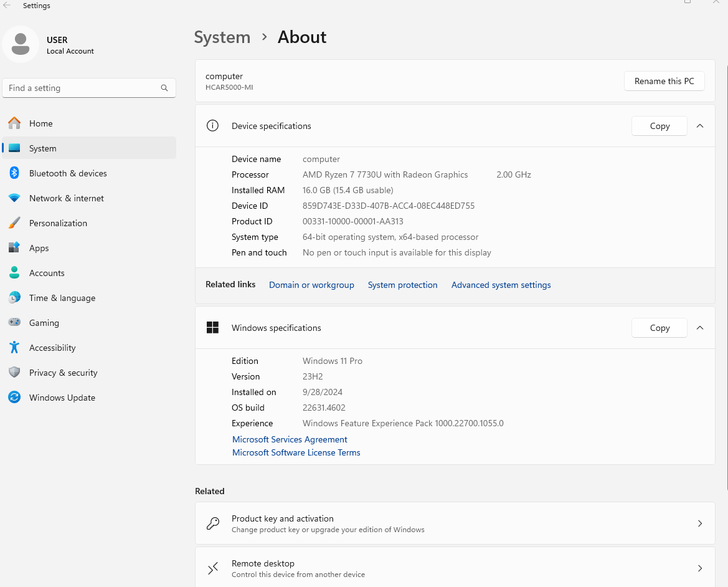This screenshot has width=728, height=587.
Task: Click processor value AMD Ryzen 7 7730U
Action: tap(385, 174)
